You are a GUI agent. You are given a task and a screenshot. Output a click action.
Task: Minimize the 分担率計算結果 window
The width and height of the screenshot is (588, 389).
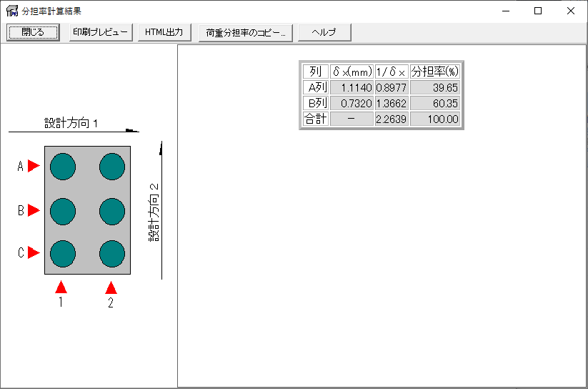click(506, 11)
